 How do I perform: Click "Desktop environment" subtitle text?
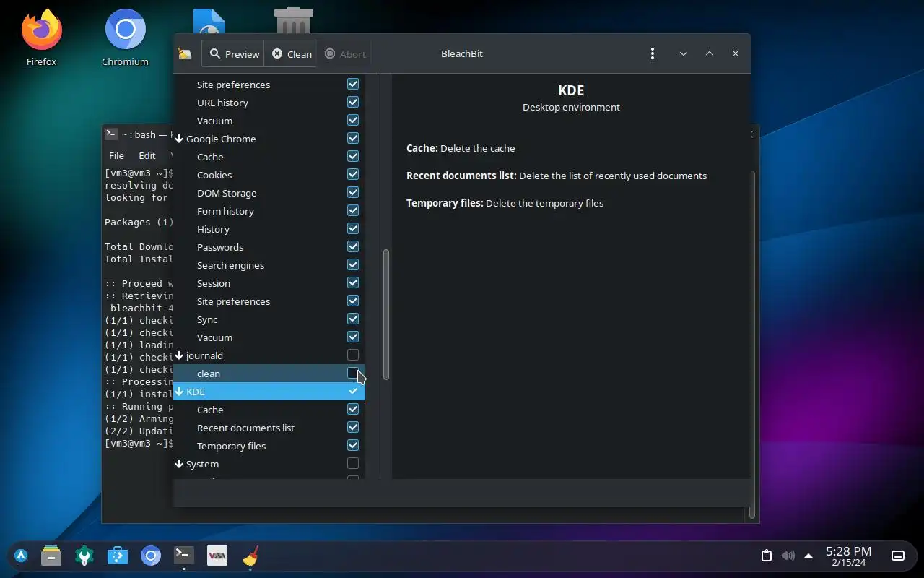point(571,107)
